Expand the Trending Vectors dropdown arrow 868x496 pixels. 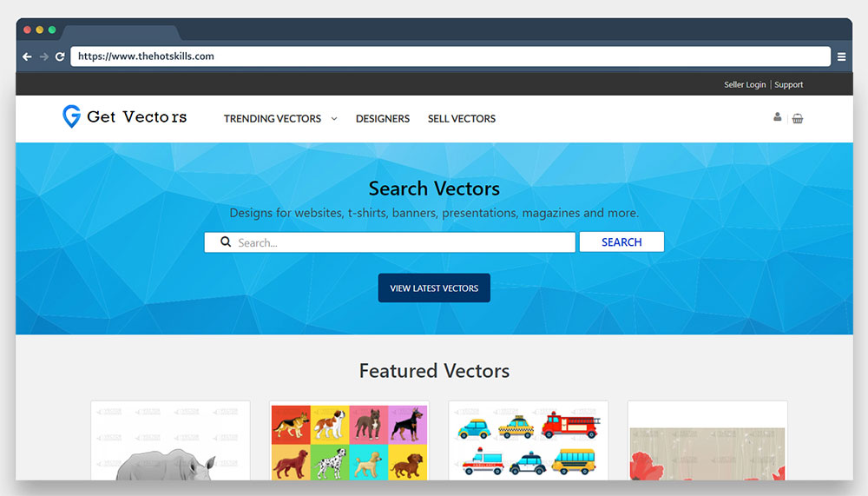click(334, 119)
